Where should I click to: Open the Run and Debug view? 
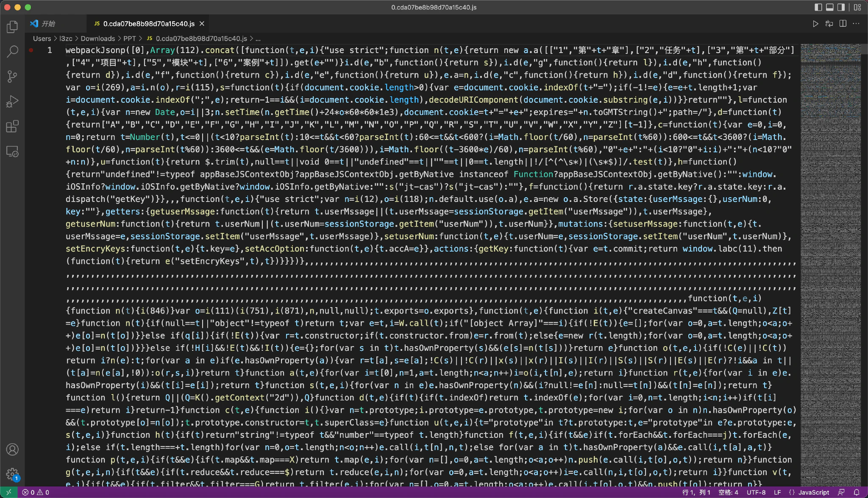12,101
